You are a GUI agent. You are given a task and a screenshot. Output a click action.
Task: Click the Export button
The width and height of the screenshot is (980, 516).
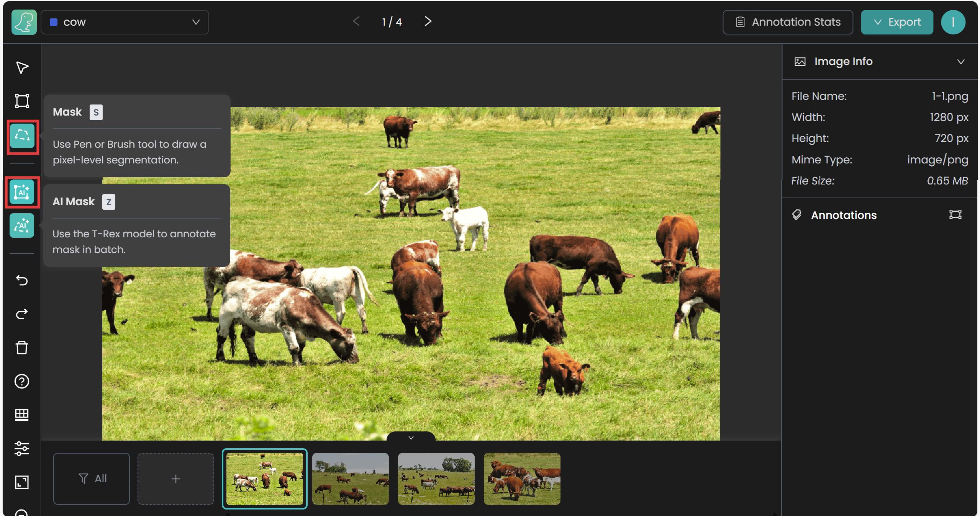(x=896, y=22)
